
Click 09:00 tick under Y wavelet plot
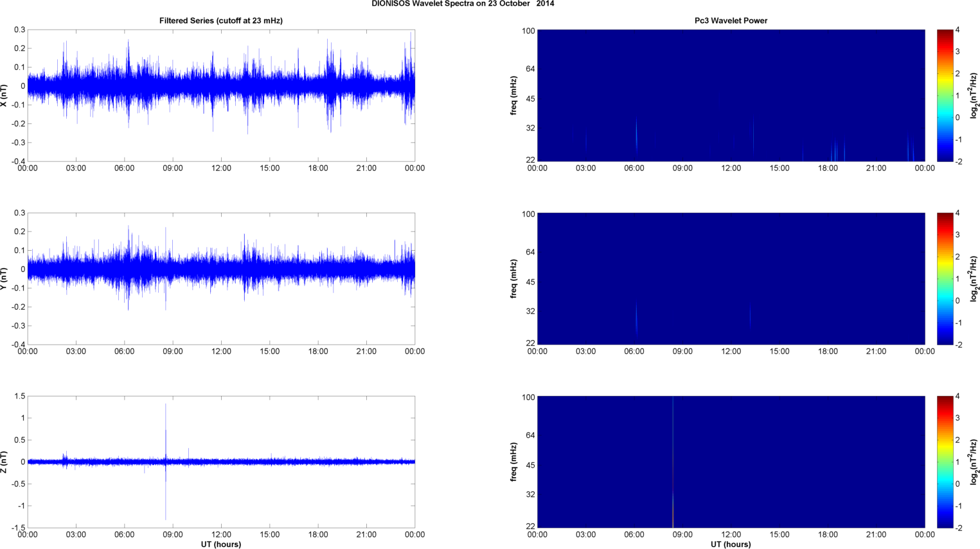pos(682,352)
